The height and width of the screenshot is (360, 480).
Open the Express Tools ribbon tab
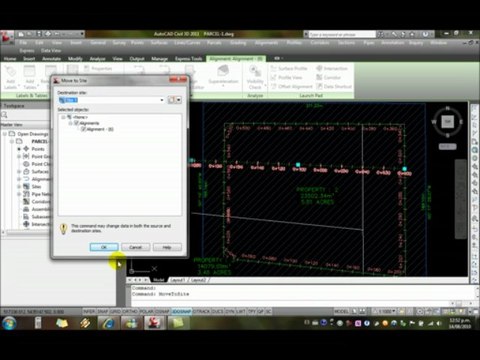[x=188, y=59]
